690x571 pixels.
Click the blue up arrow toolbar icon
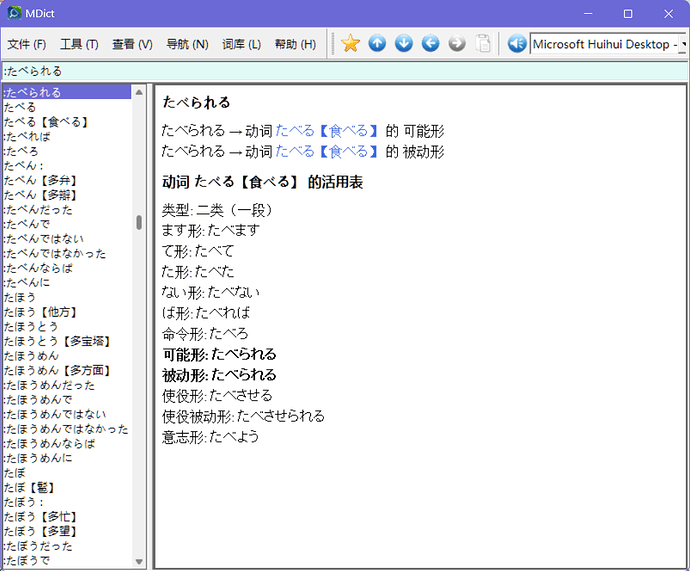click(377, 44)
